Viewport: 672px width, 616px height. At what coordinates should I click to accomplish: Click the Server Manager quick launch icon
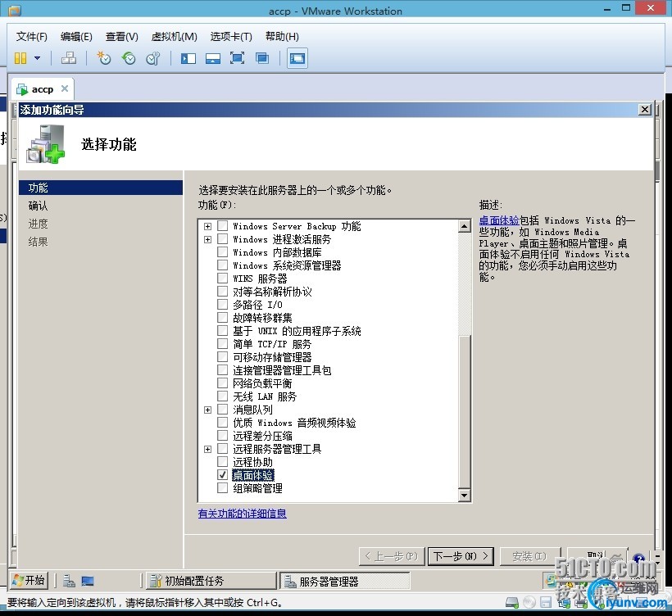point(69,581)
